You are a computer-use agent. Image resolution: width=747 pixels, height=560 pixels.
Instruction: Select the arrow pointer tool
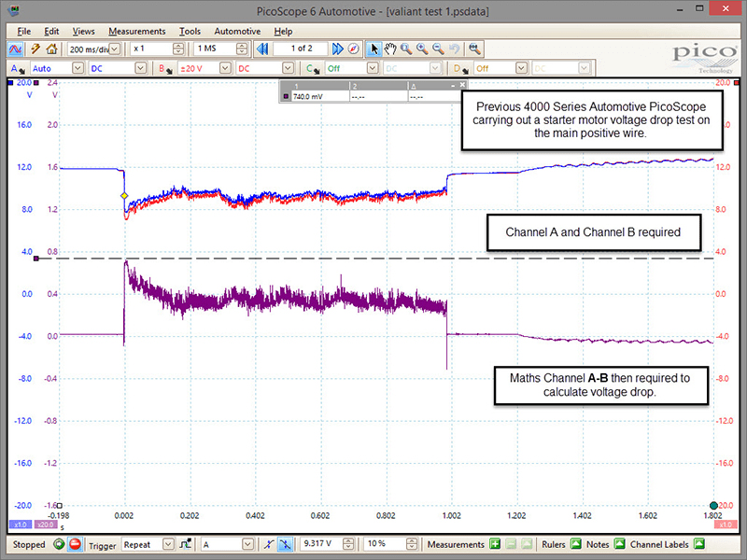(x=374, y=49)
